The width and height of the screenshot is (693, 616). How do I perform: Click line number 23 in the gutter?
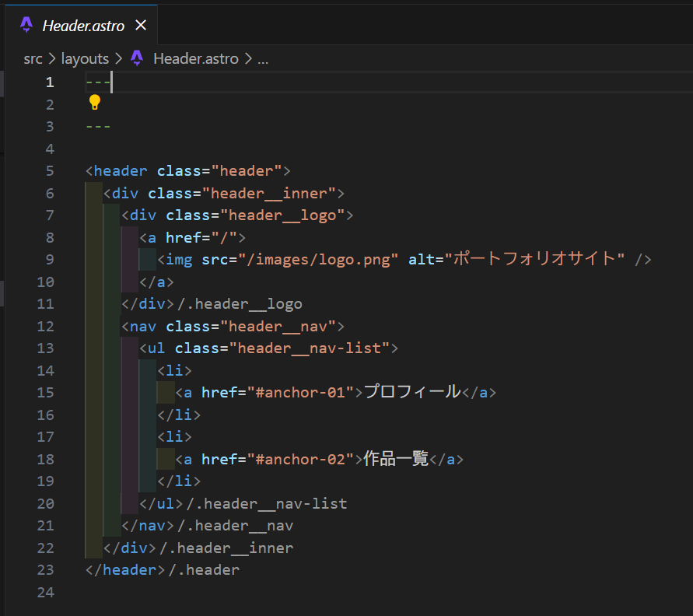47,570
